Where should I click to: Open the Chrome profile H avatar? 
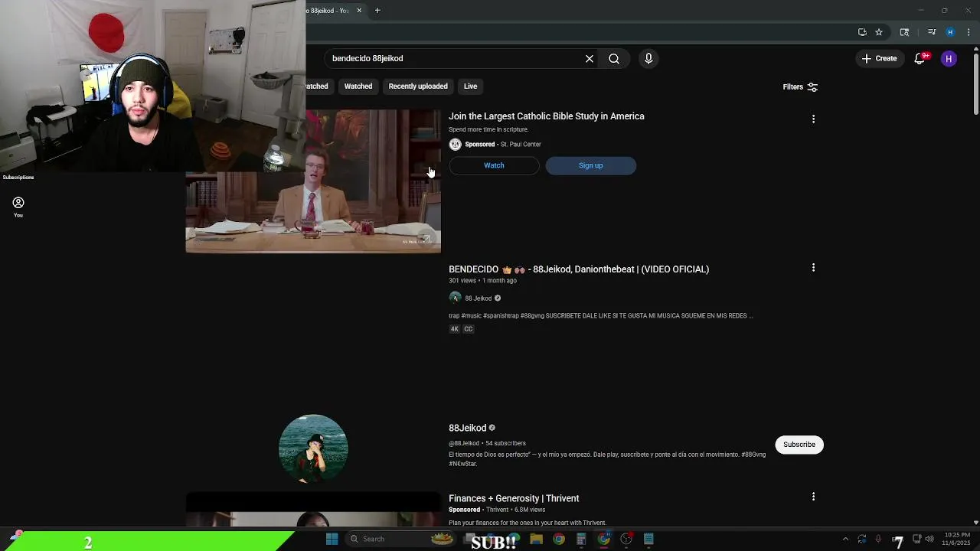coord(950,32)
